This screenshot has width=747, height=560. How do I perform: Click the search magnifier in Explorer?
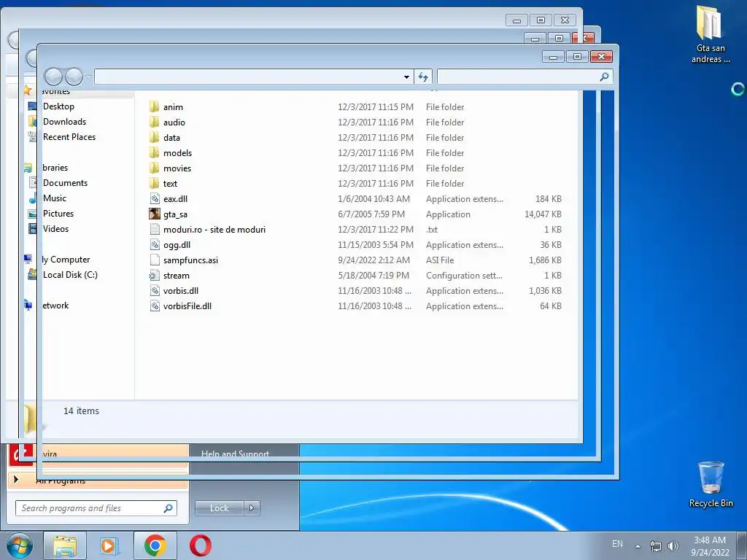pyautogui.click(x=604, y=76)
